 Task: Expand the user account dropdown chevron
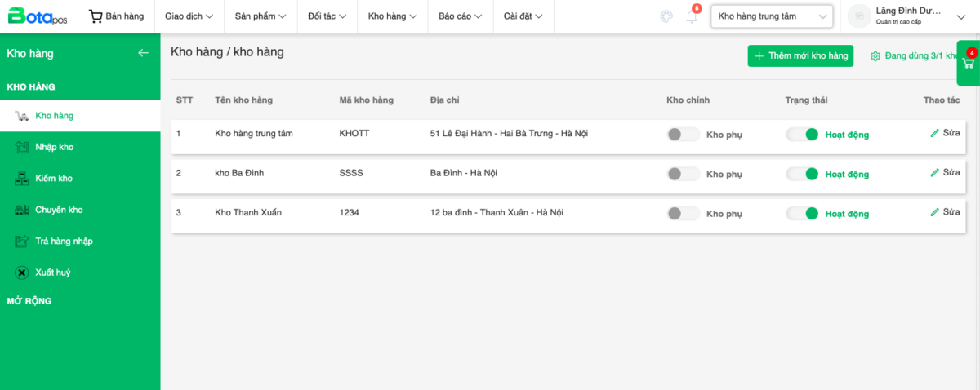click(x=960, y=16)
